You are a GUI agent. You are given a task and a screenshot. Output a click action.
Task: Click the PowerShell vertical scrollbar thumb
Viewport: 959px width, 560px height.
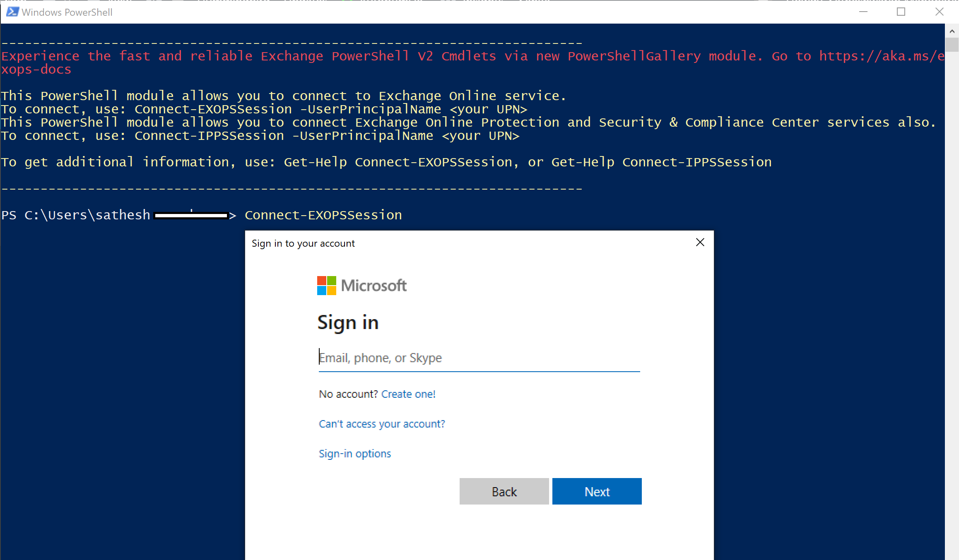(952, 45)
